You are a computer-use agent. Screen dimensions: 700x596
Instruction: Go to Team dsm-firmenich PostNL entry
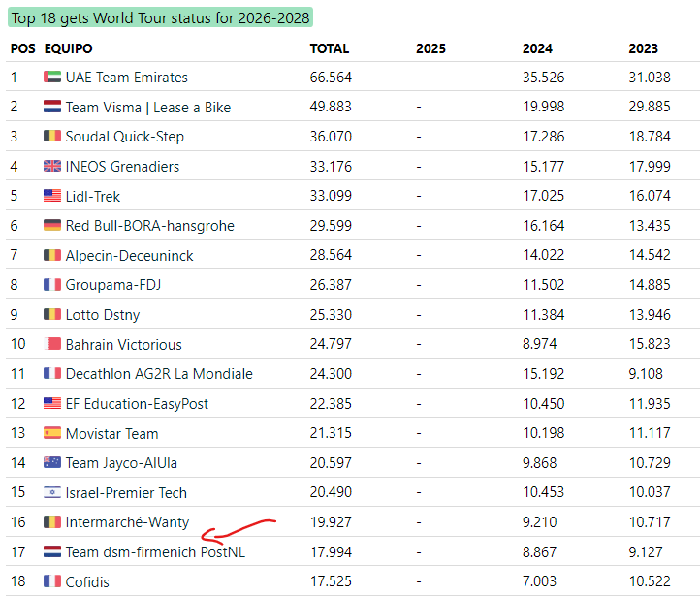155,552
